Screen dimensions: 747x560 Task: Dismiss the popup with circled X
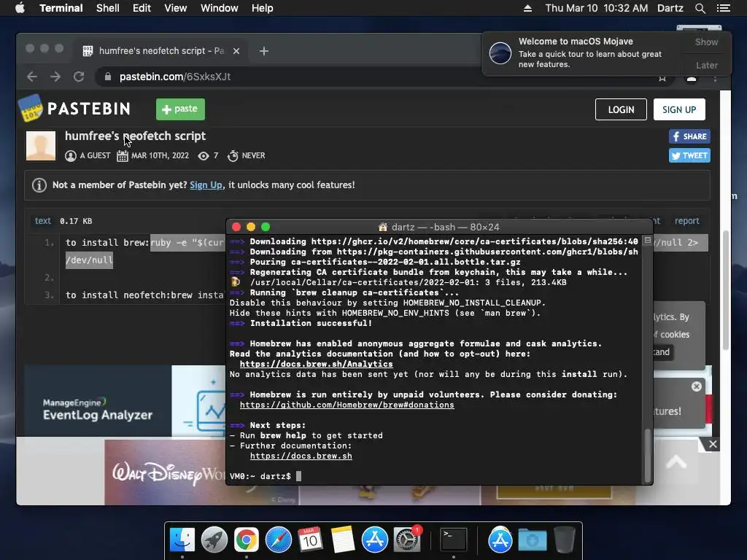tap(697, 386)
